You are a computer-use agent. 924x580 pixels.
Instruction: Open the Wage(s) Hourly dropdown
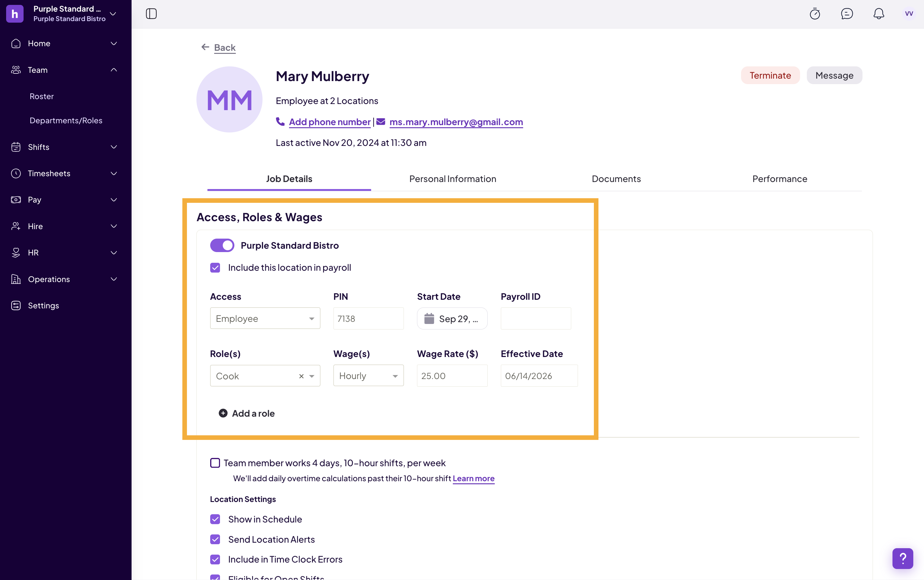pyautogui.click(x=368, y=376)
